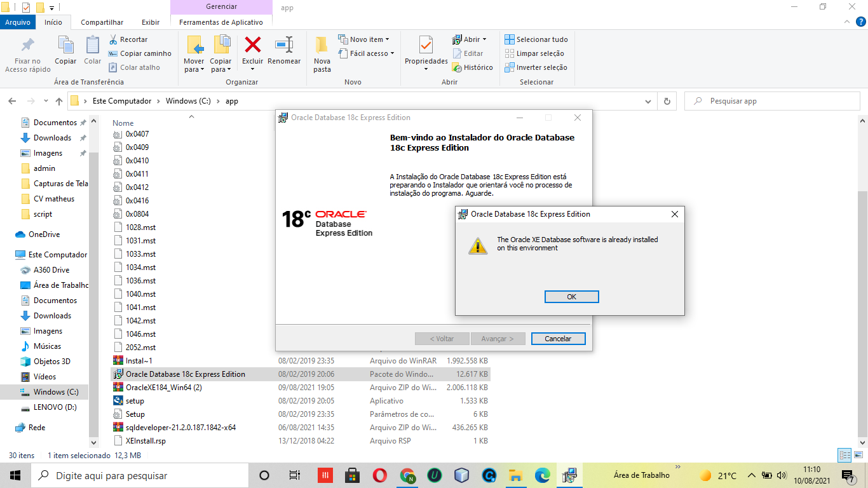Click the Gerenciar contextual tab

[x=221, y=7]
